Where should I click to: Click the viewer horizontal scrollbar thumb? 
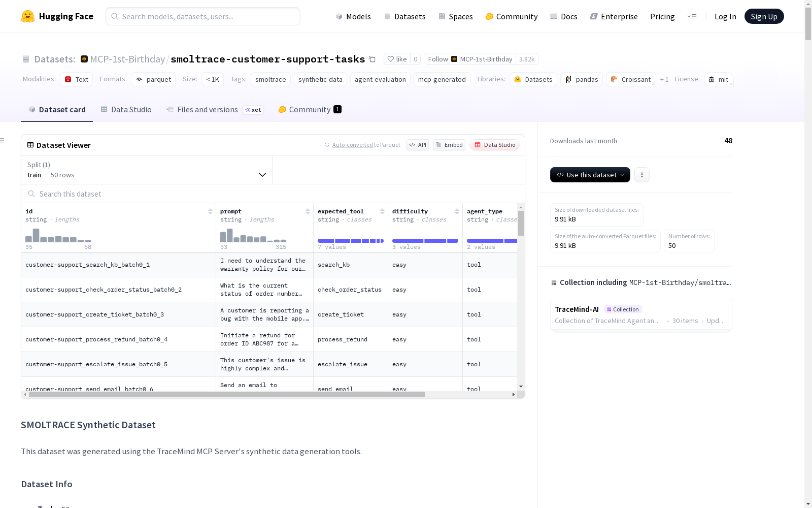tap(227, 394)
